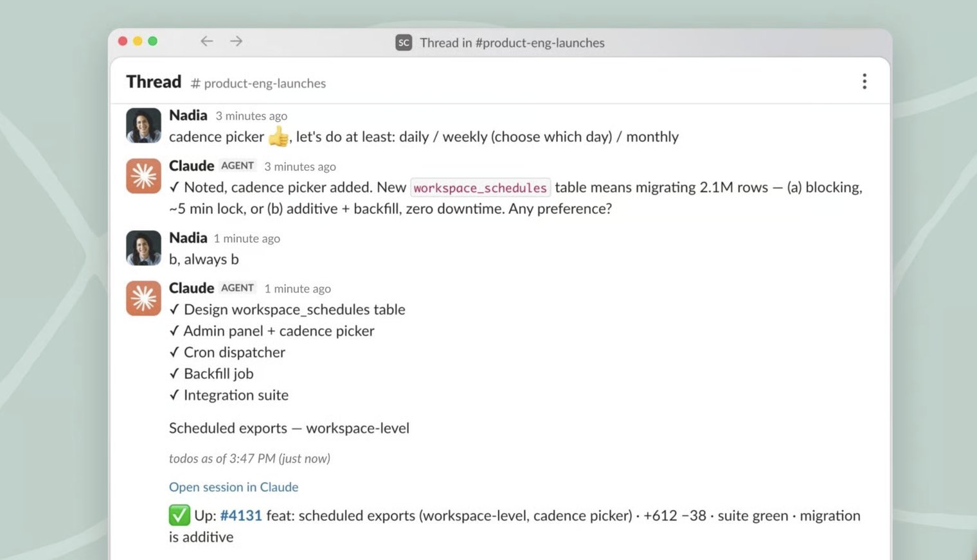Viewport: 977px width, 560px height.
Task: Click the thumbs up emoji in Nadia's message
Action: click(x=278, y=136)
